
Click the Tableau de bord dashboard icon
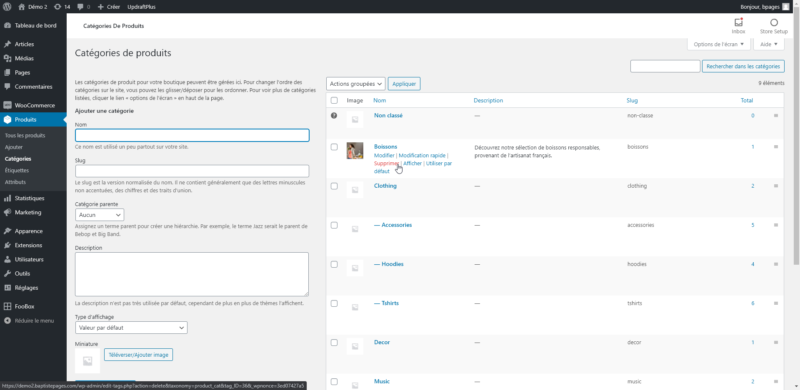pos(7,26)
